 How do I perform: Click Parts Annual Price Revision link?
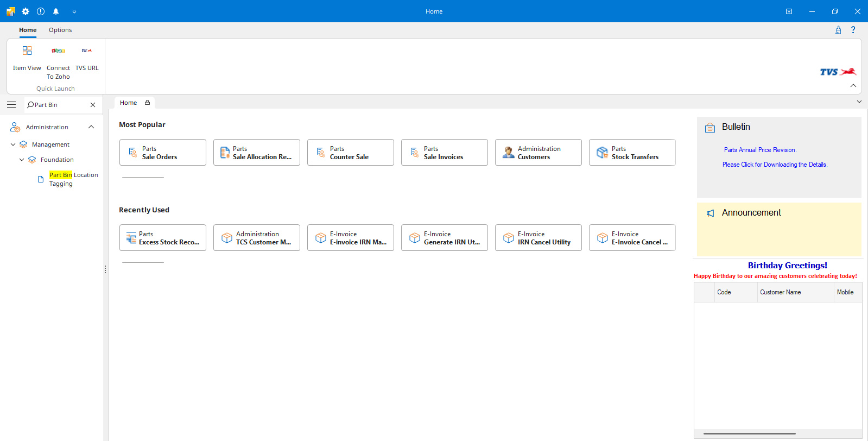click(x=760, y=150)
